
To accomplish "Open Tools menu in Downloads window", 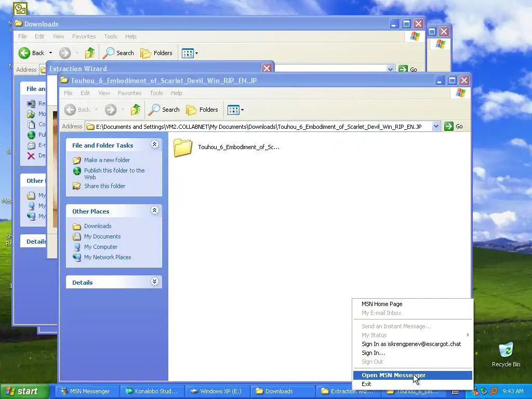I will (x=111, y=36).
